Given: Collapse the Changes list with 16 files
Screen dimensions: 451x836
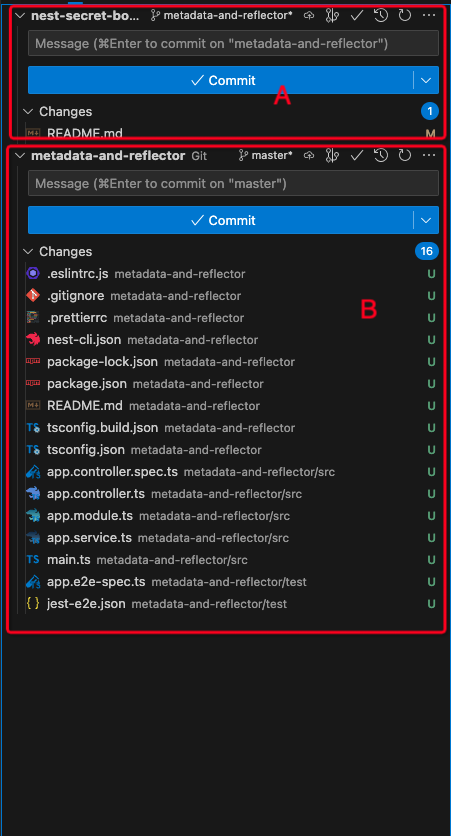Looking at the screenshot, I should point(28,251).
